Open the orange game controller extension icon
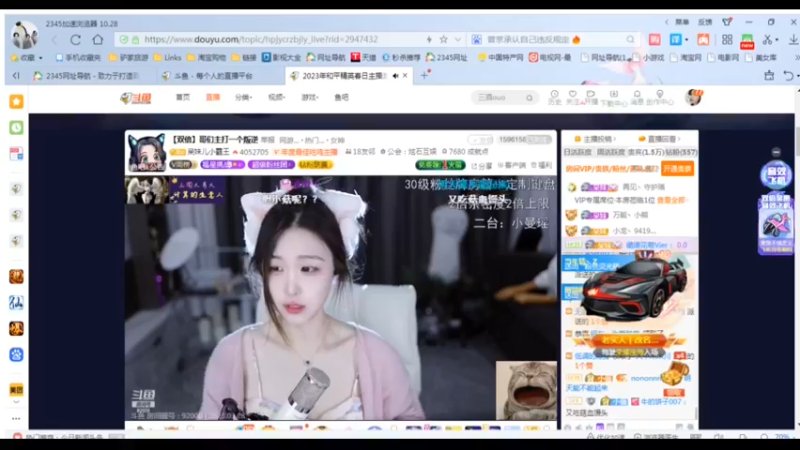This screenshot has height=450, width=800. (x=703, y=39)
